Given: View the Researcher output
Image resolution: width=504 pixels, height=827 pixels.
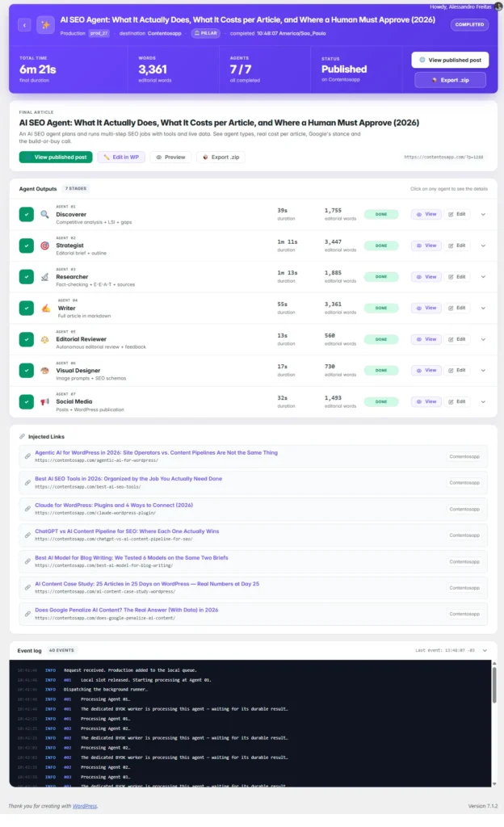Looking at the screenshot, I should tap(426, 277).
